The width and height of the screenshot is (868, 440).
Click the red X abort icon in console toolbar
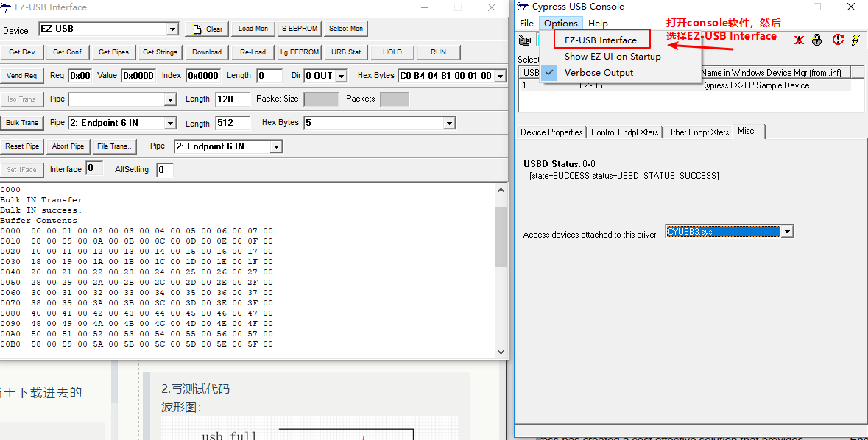click(799, 40)
